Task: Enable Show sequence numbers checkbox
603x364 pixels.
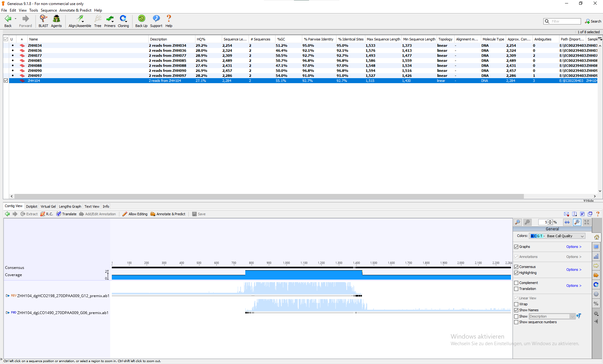Action: 516,322
